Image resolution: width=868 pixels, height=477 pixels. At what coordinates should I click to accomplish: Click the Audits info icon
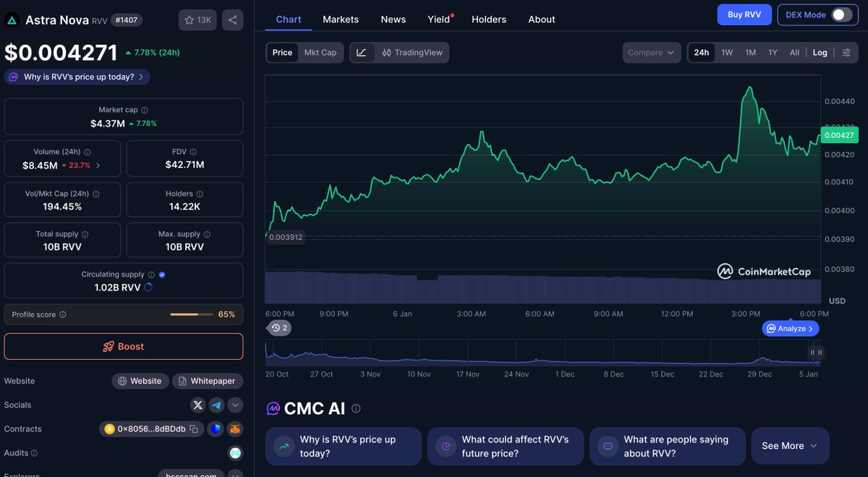coord(34,453)
